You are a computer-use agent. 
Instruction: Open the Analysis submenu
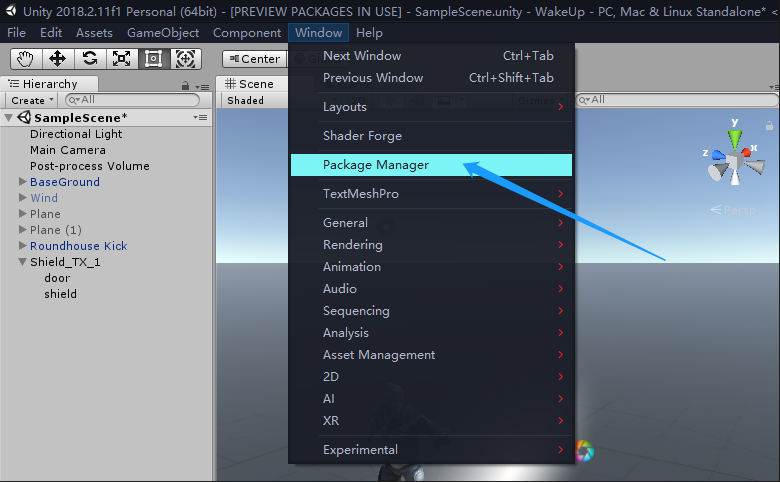click(x=431, y=332)
